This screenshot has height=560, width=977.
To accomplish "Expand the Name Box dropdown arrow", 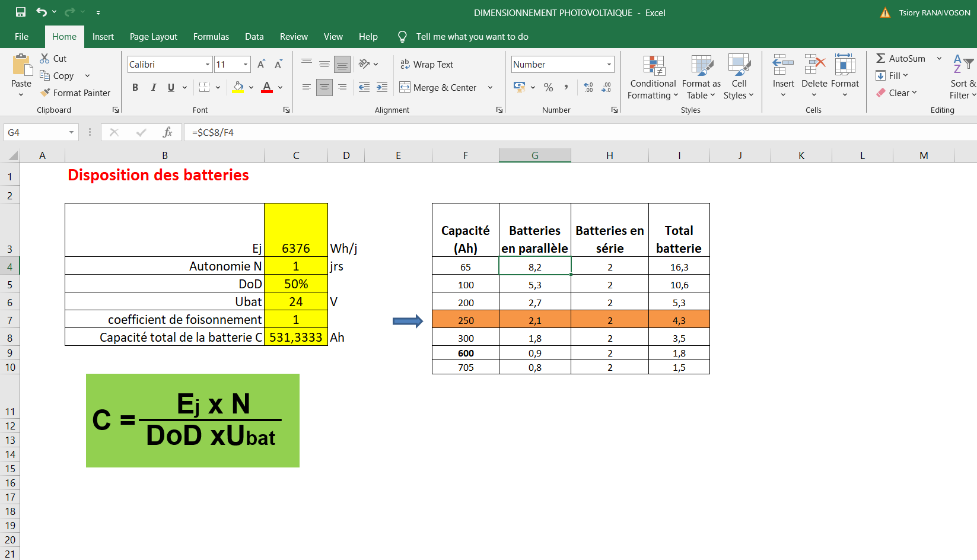I will point(71,132).
